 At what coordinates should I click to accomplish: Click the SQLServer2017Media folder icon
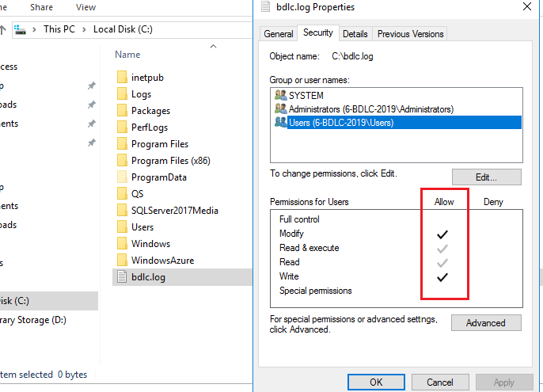[x=122, y=211]
